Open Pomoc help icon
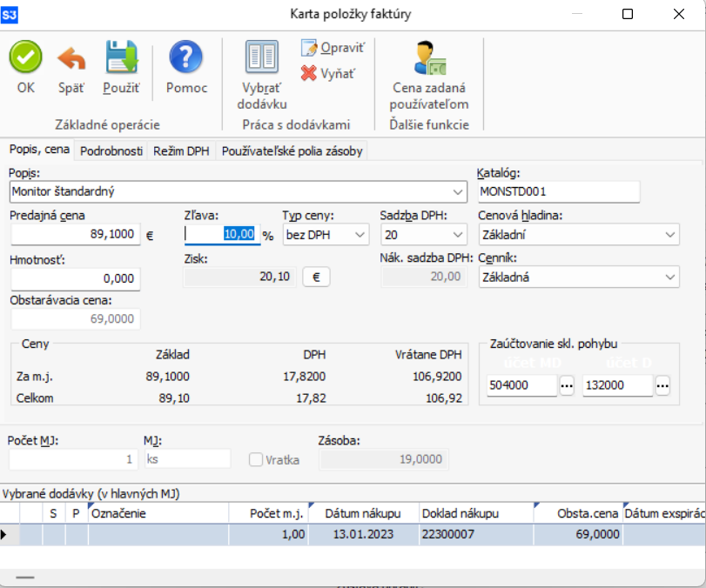Image resolution: width=706 pixels, height=588 pixels. click(x=186, y=58)
